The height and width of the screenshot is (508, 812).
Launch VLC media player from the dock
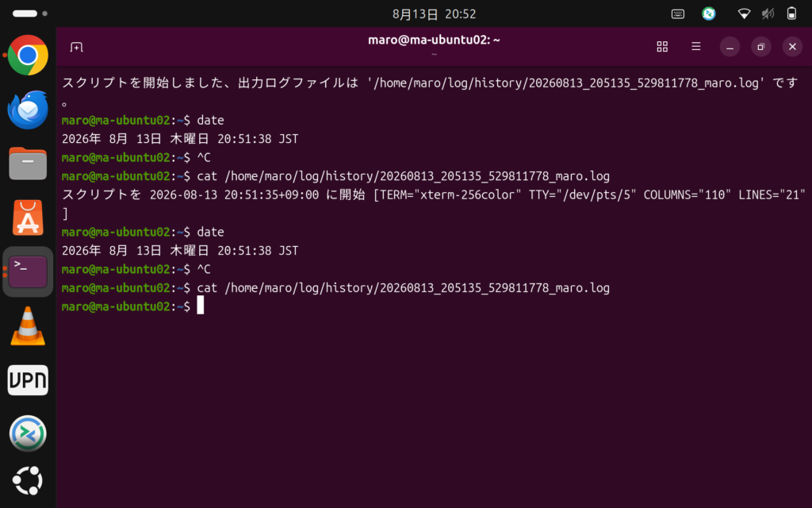tap(28, 326)
